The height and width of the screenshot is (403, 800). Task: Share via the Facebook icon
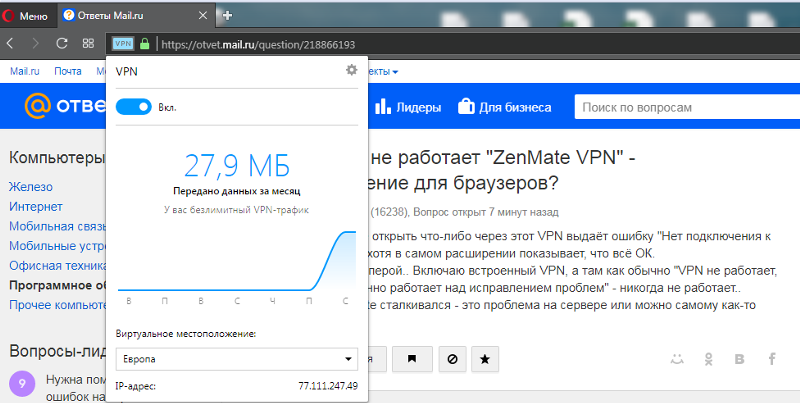(772, 359)
